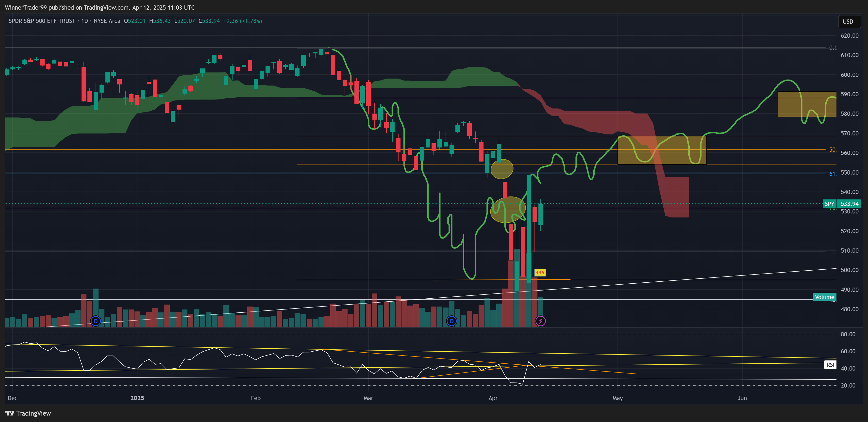This screenshot has height=422, width=868.
Task: Click the 1D interval label in the chart title
Action: point(84,21)
